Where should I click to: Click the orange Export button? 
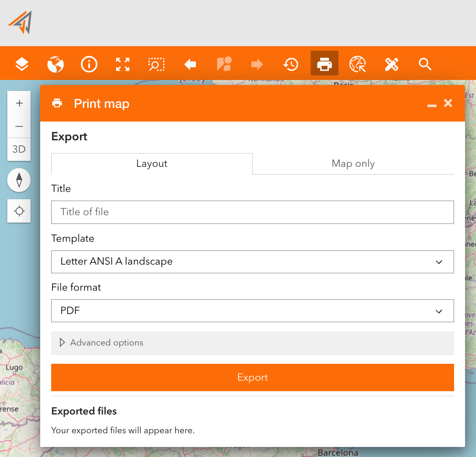253,377
